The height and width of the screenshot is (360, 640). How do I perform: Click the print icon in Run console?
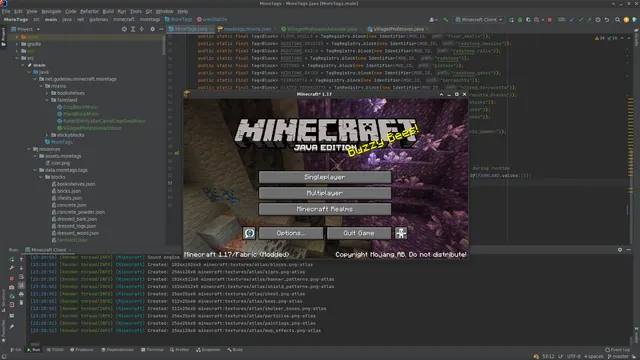(21, 294)
